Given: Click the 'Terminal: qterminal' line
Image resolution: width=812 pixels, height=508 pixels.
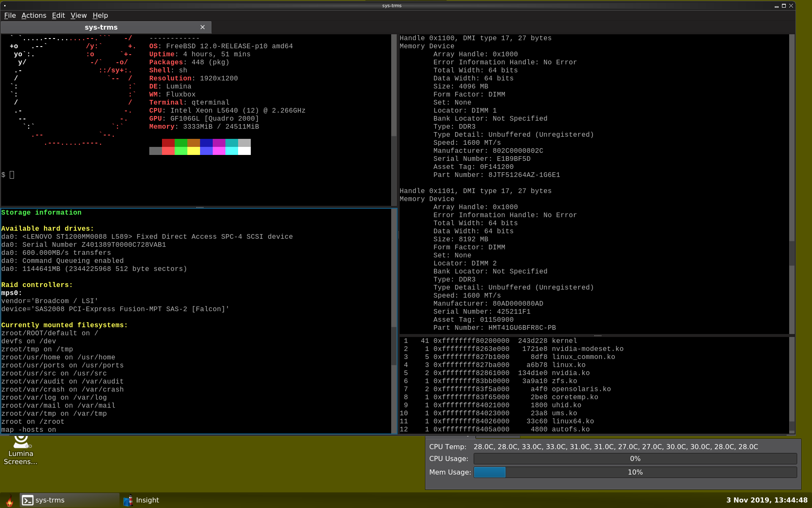Looking at the screenshot, I should click(x=189, y=102).
